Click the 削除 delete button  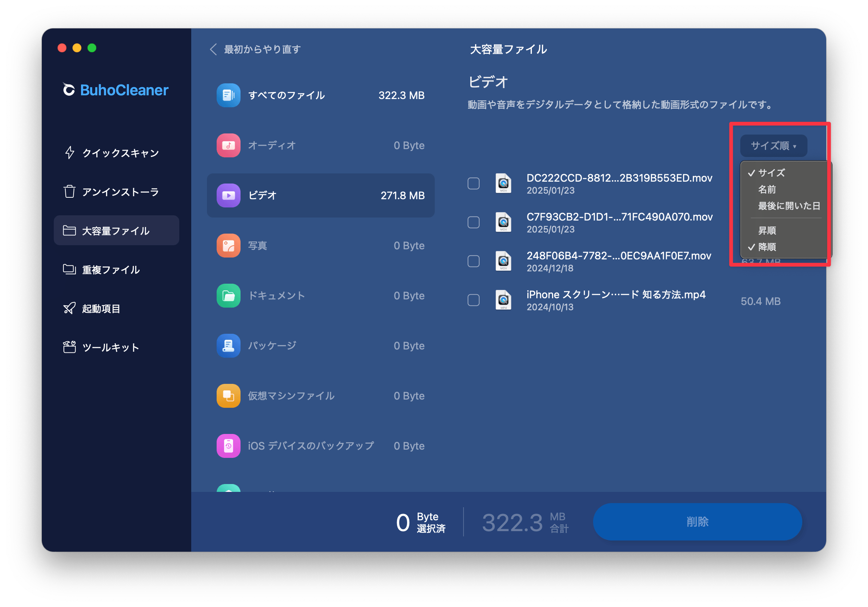click(697, 522)
